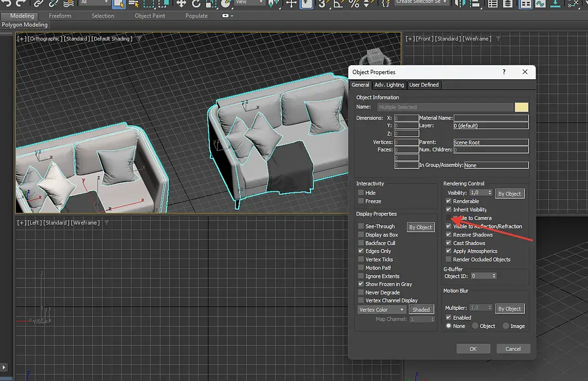Open the Vertex Color dropdown
The width and height of the screenshot is (588, 381).
(x=382, y=310)
